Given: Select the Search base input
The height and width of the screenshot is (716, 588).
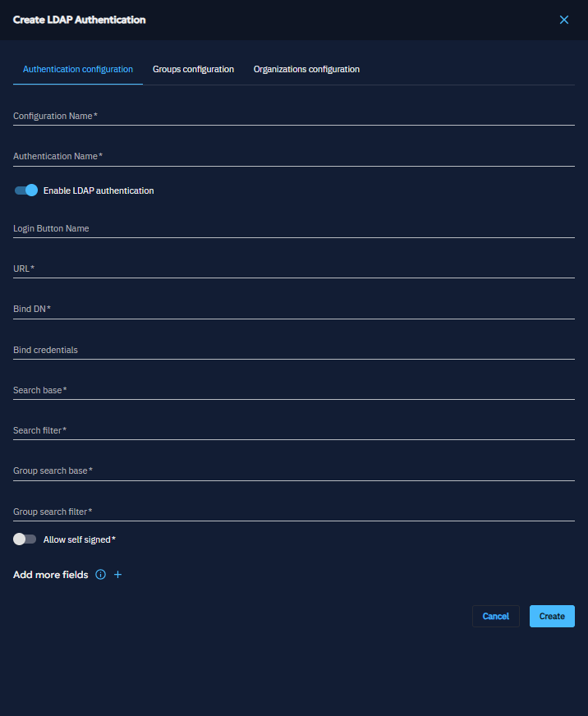Looking at the screenshot, I should pyautogui.click(x=293, y=390).
